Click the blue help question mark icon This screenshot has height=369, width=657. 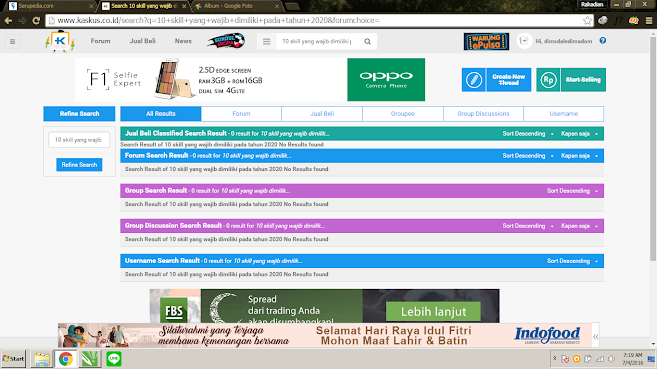(603, 41)
